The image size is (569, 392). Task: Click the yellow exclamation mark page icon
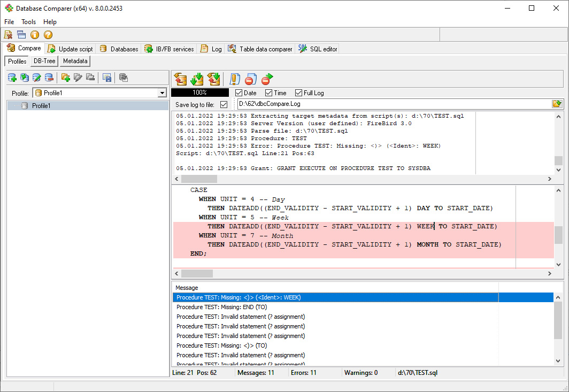tap(235, 80)
